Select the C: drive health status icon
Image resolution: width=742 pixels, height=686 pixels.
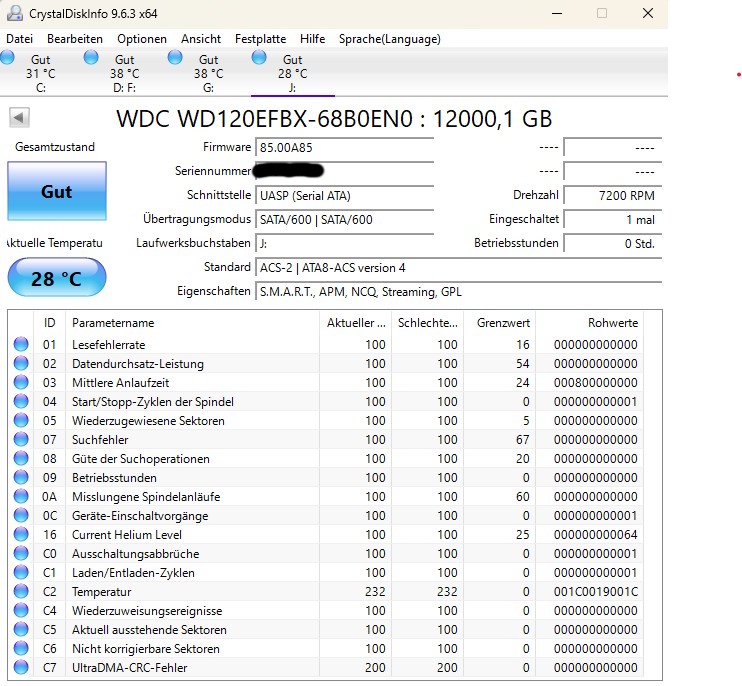pos(7,57)
